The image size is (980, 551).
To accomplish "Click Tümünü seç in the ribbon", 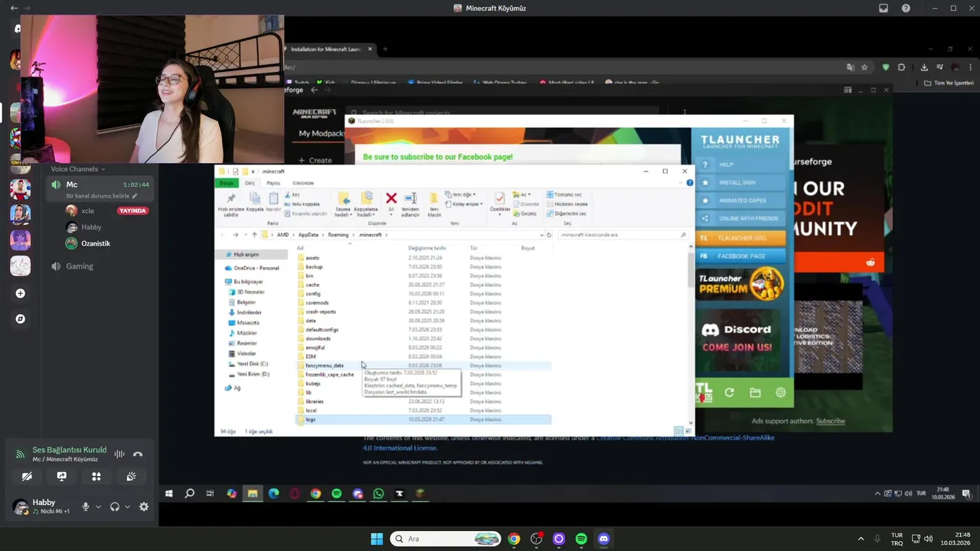I will [x=564, y=195].
